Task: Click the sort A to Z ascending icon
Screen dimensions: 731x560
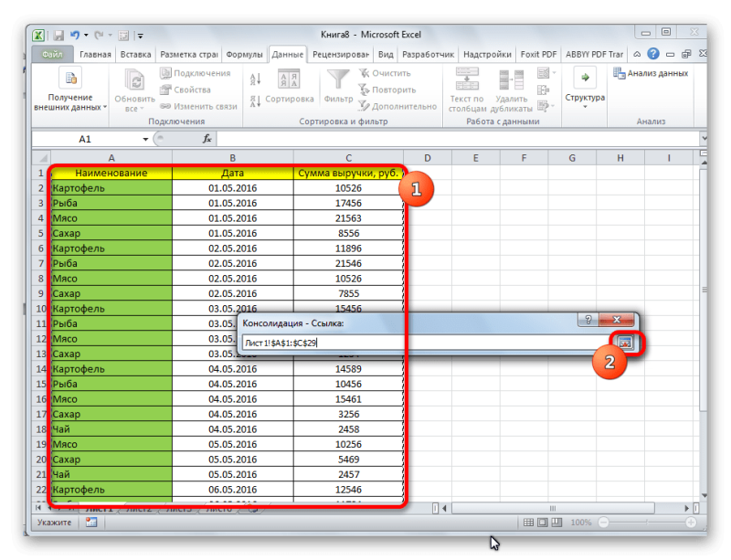Action: tap(256, 79)
